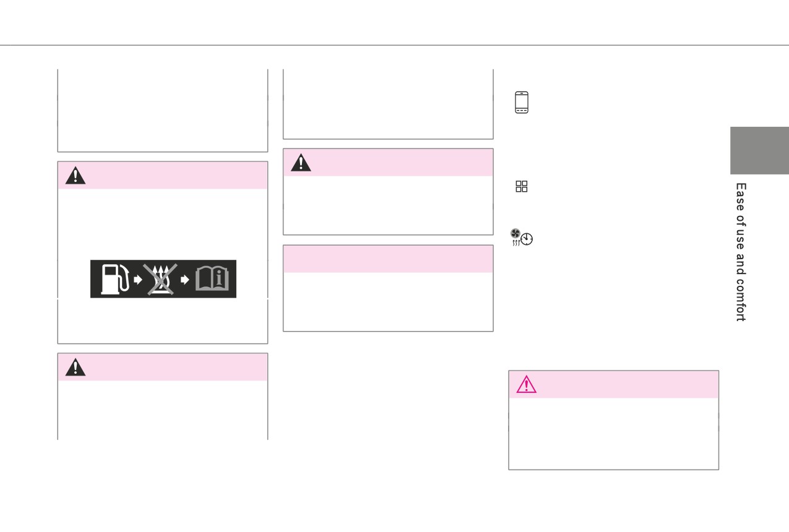789x532 pixels.
Task: Click the smartphone icon
Action: tap(522, 103)
